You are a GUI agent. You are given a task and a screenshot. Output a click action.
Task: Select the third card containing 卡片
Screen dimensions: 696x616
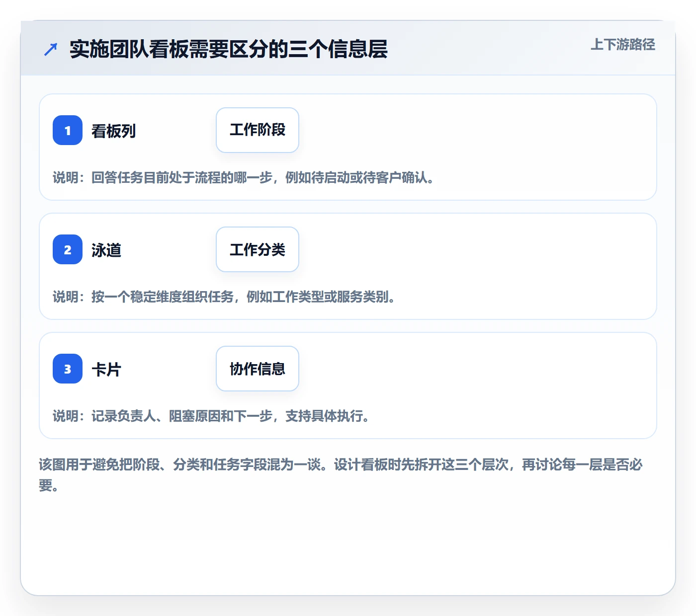348,385
